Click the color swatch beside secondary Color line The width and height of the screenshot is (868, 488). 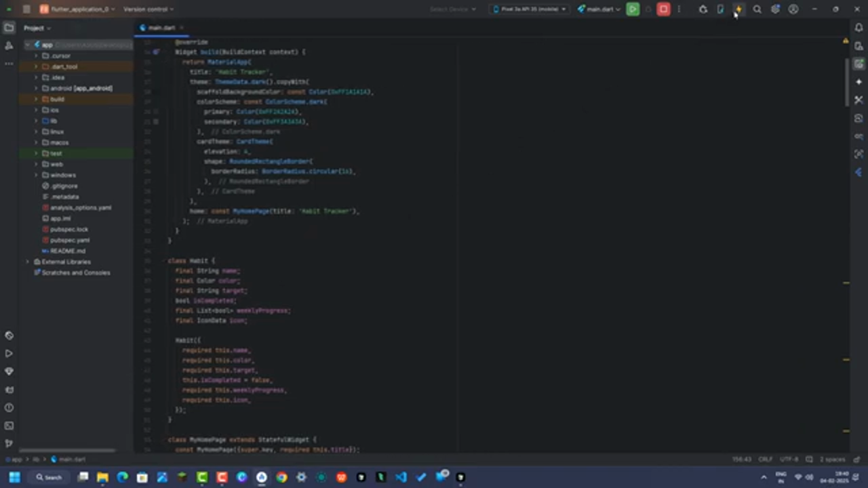pos(156,121)
